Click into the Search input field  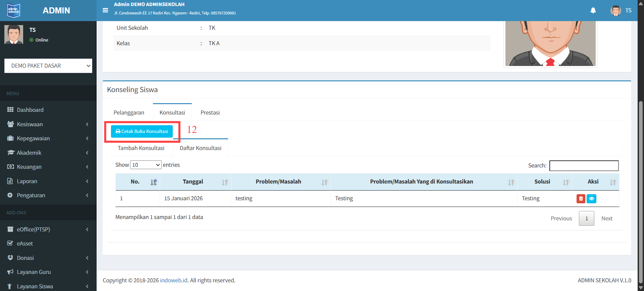click(x=584, y=165)
